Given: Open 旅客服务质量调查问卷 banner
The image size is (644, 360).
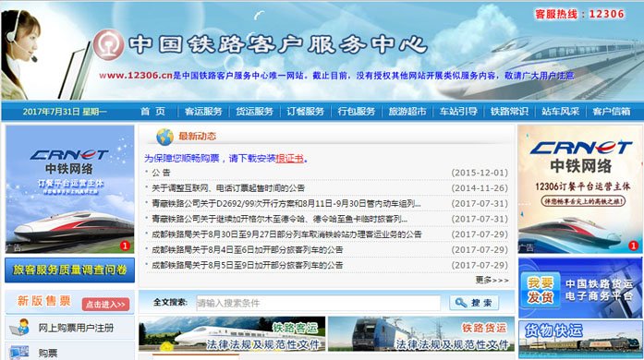Looking at the screenshot, I should click(x=70, y=270).
